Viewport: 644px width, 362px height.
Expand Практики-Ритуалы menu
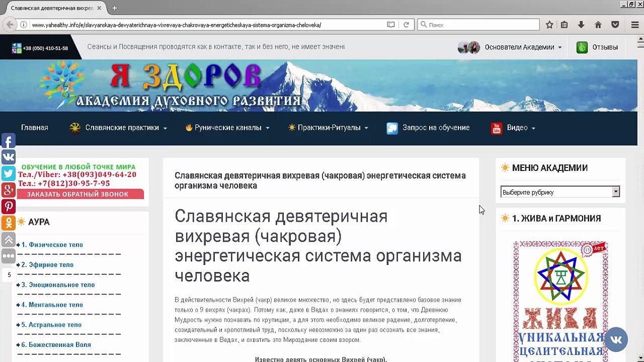328,128
